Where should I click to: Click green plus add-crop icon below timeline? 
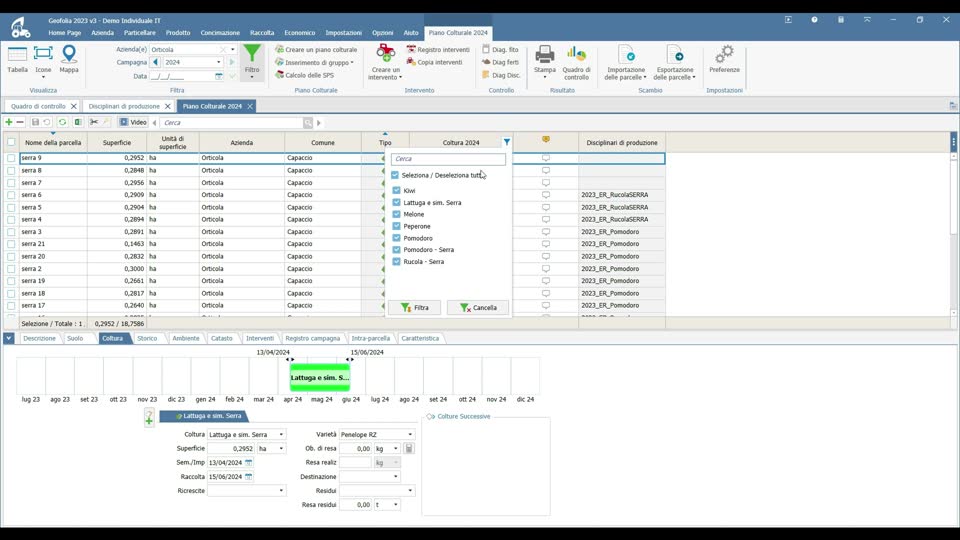pyautogui.click(x=149, y=418)
